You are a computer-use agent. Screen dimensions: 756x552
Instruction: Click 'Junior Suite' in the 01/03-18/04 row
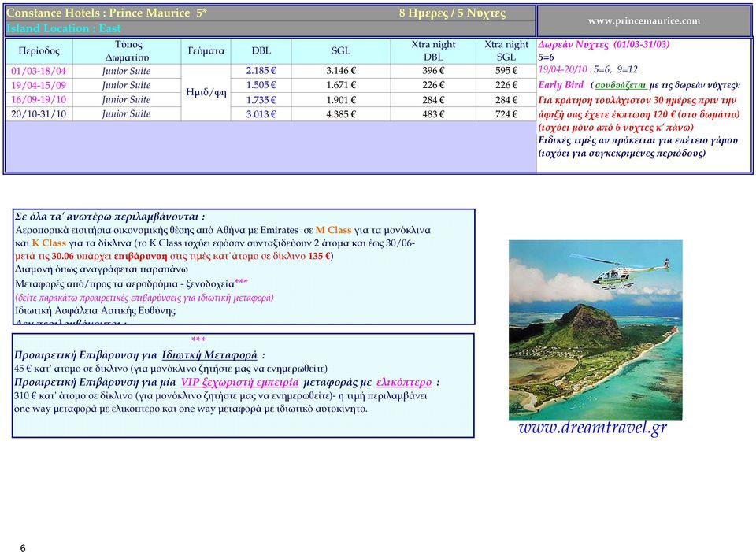point(126,71)
